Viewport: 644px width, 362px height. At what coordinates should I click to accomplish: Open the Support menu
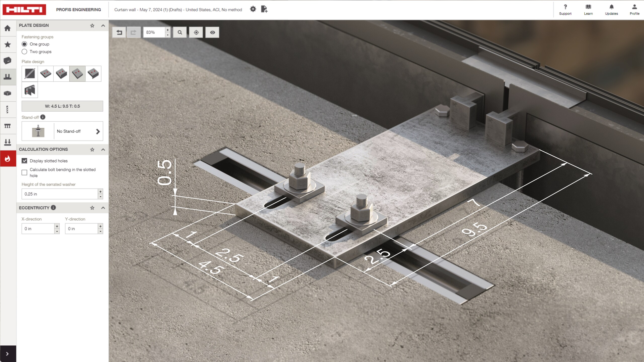[565, 10]
